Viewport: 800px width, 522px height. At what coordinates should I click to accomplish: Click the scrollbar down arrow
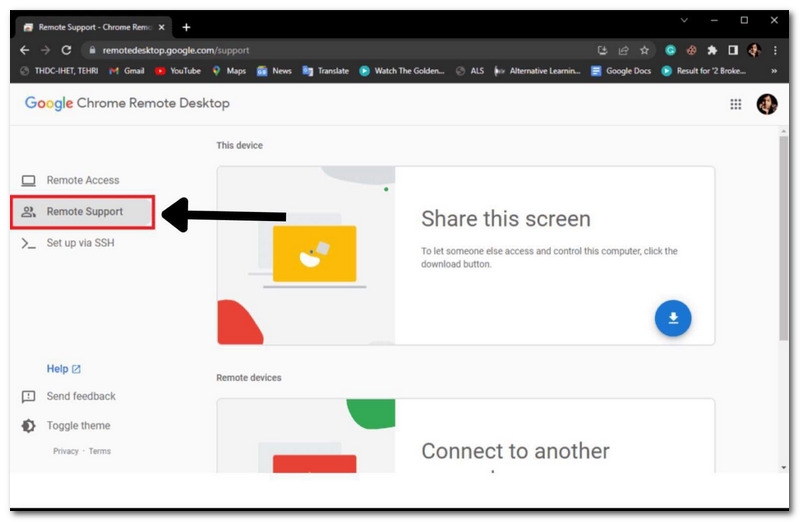pyautogui.click(x=784, y=467)
